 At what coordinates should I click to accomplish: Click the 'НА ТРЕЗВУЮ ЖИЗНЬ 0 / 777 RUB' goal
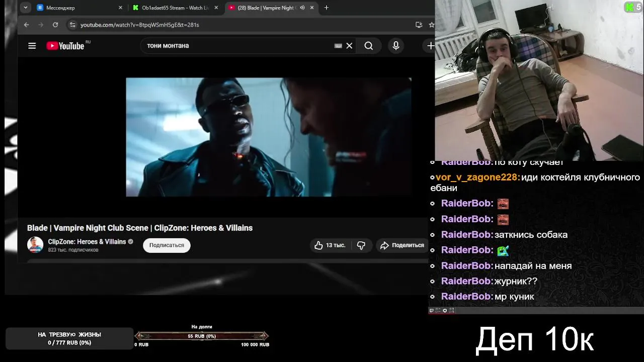(x=69, y=338)
